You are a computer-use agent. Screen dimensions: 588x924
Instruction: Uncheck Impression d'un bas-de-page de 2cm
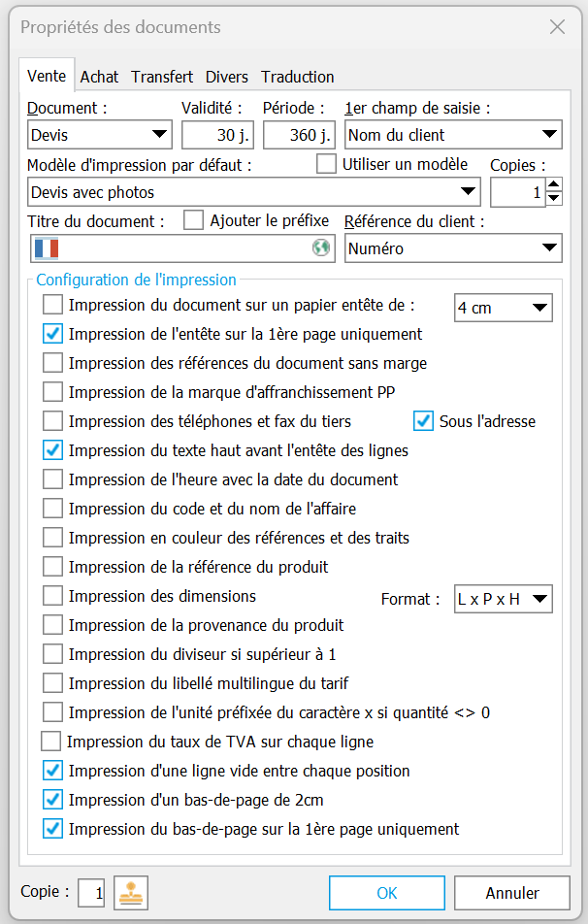[52, 800]
